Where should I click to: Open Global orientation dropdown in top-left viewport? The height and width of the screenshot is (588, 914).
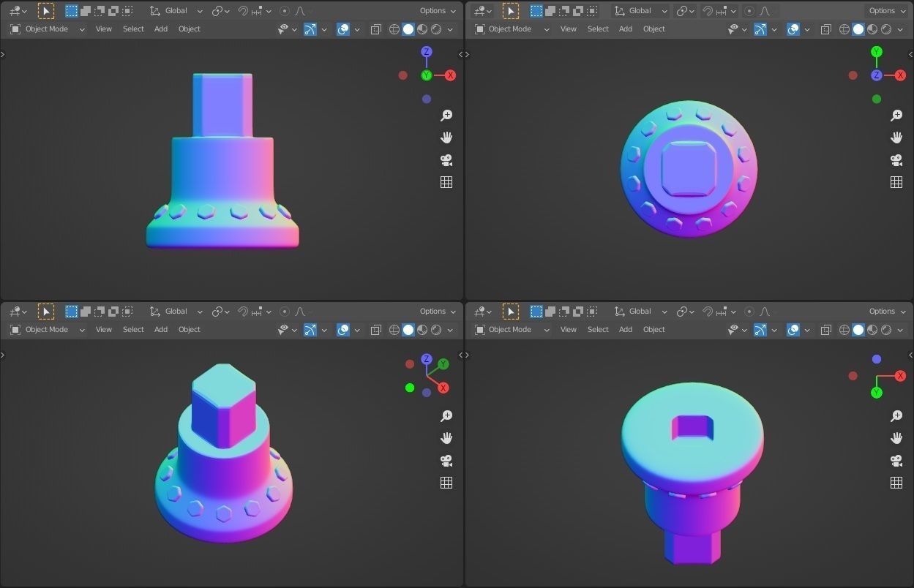176,11
